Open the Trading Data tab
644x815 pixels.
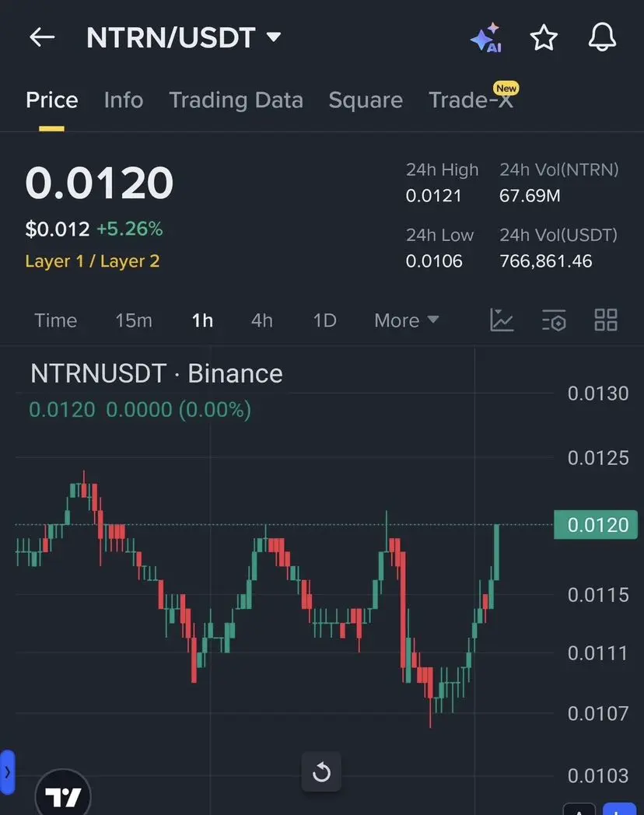pos(236,100)
